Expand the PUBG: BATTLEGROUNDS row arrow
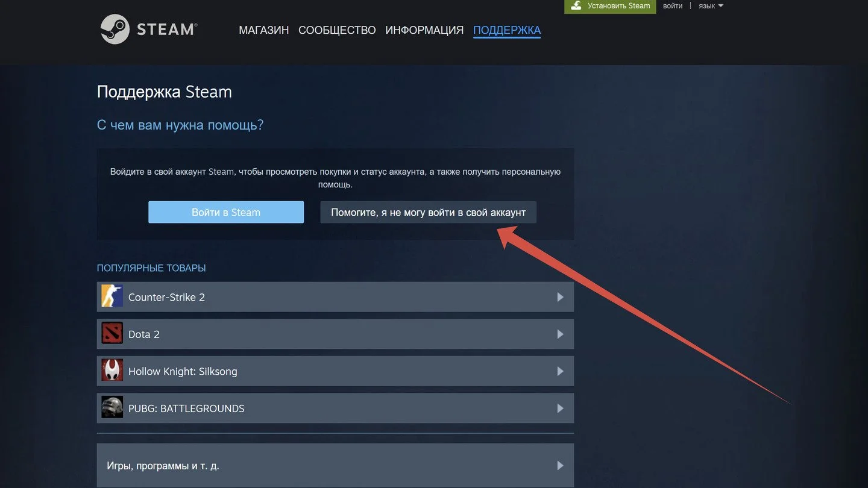Image resolution: width=868 pixels, height=488 pixels. (560, 408)
